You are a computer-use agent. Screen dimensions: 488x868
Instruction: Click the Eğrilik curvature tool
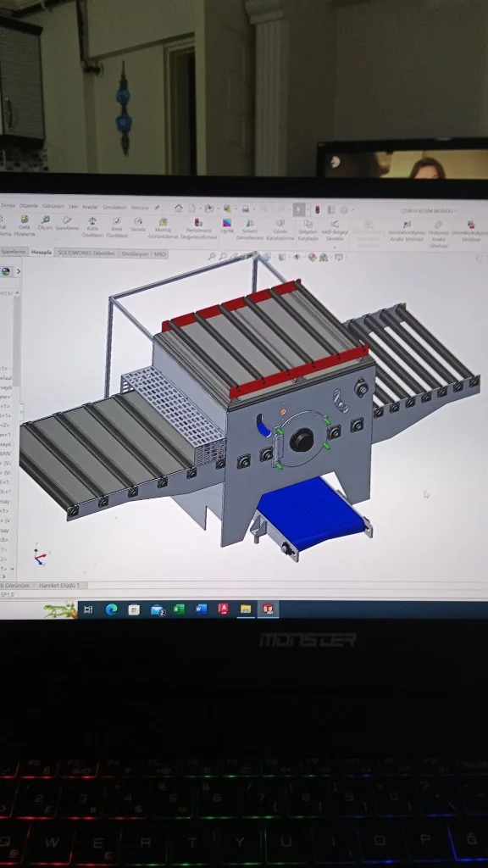pyautogui.click(x=227, y=225)
